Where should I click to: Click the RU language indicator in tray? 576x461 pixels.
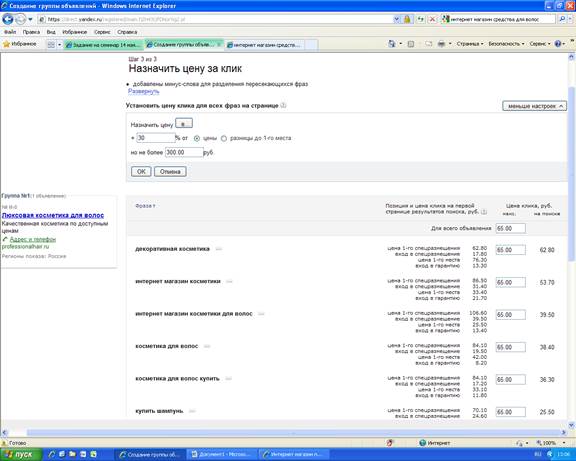point(539,455)
